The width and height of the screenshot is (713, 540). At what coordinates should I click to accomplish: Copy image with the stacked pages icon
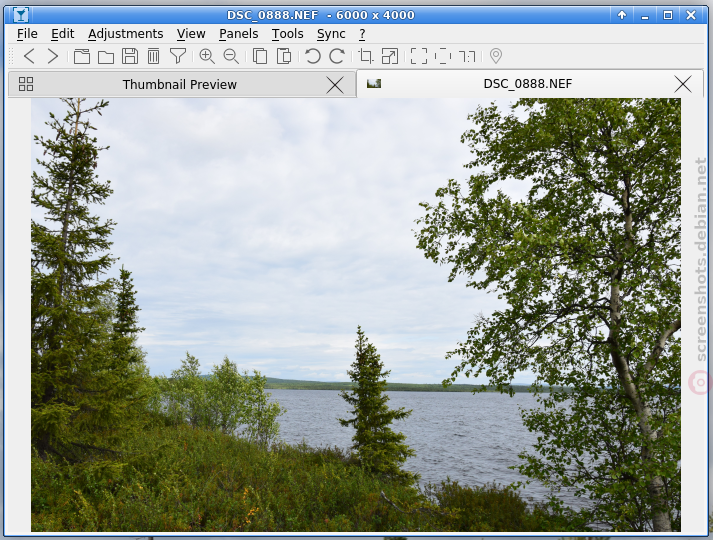tap(260, 56)
